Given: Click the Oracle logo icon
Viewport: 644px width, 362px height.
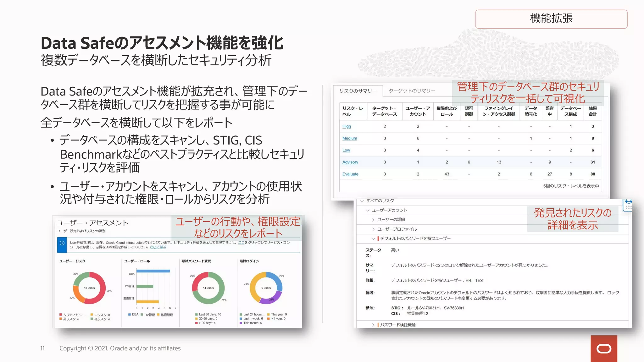Looking at the screenshot, I should point(604,349).
